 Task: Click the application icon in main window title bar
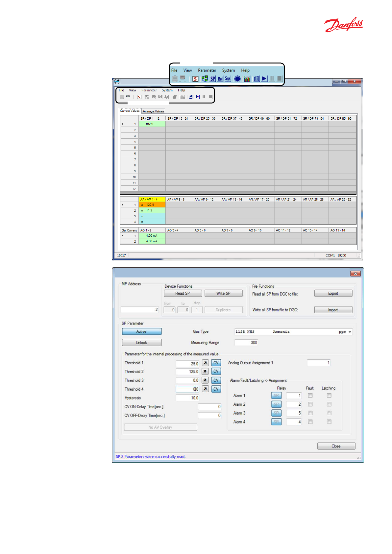pyautogui.click(x=117, y=82)
